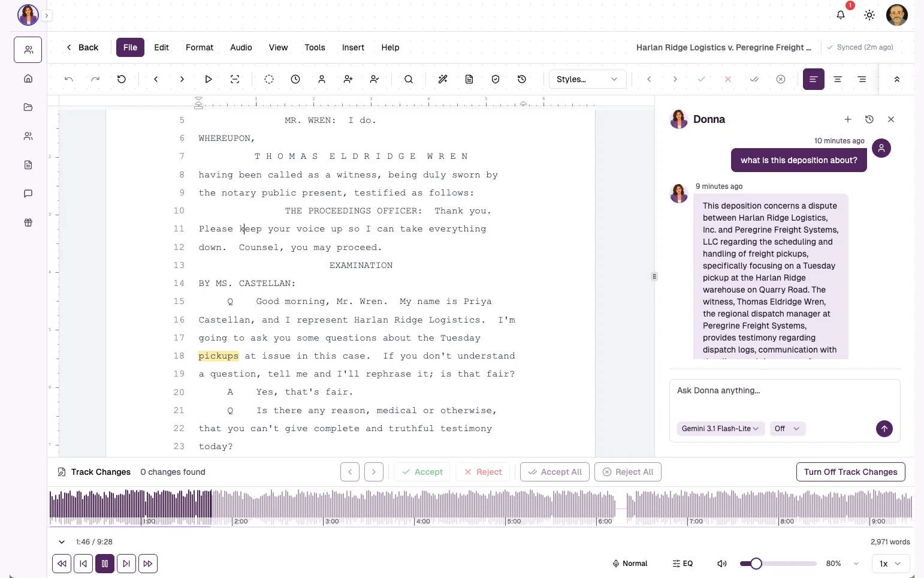Go Back to previous page
The image size is (924, 578).
82,47
